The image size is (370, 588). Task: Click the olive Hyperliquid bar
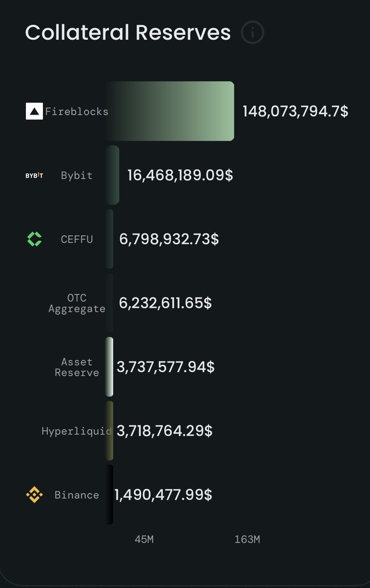[x=110, y=431]
